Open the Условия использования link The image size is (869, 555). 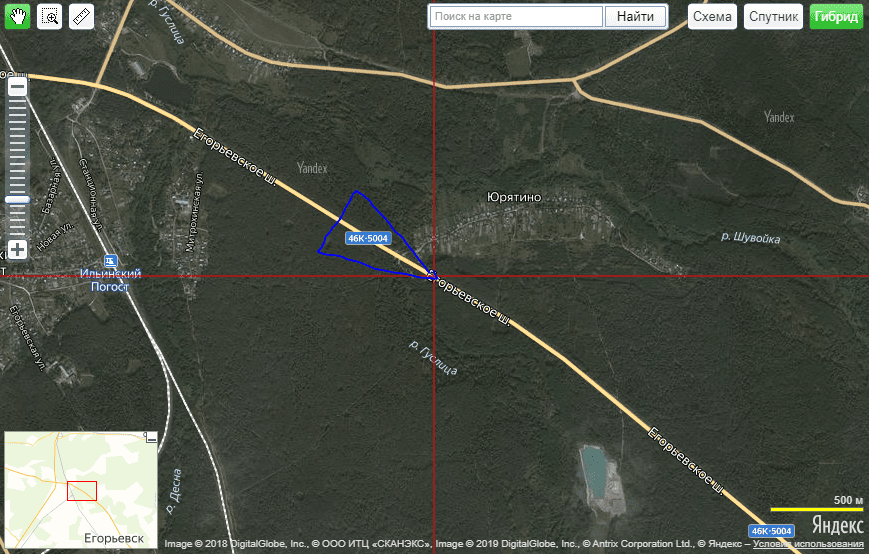(x=808, y=545)
